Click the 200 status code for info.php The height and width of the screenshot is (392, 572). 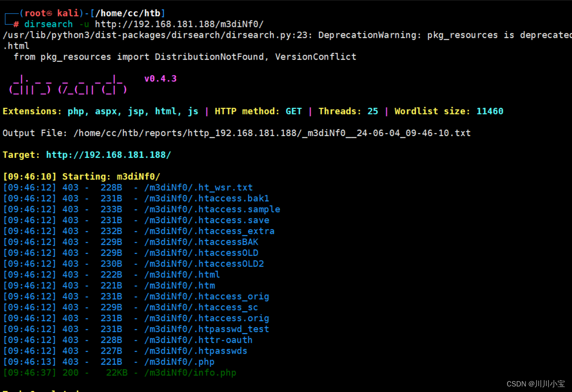70,373
